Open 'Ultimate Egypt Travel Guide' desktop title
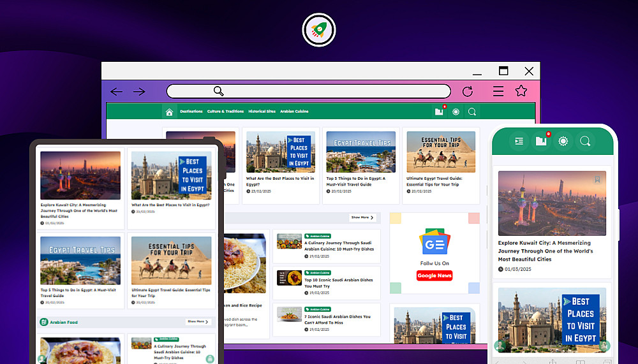This screenshot has height=364, width=638. click(434, 182)
